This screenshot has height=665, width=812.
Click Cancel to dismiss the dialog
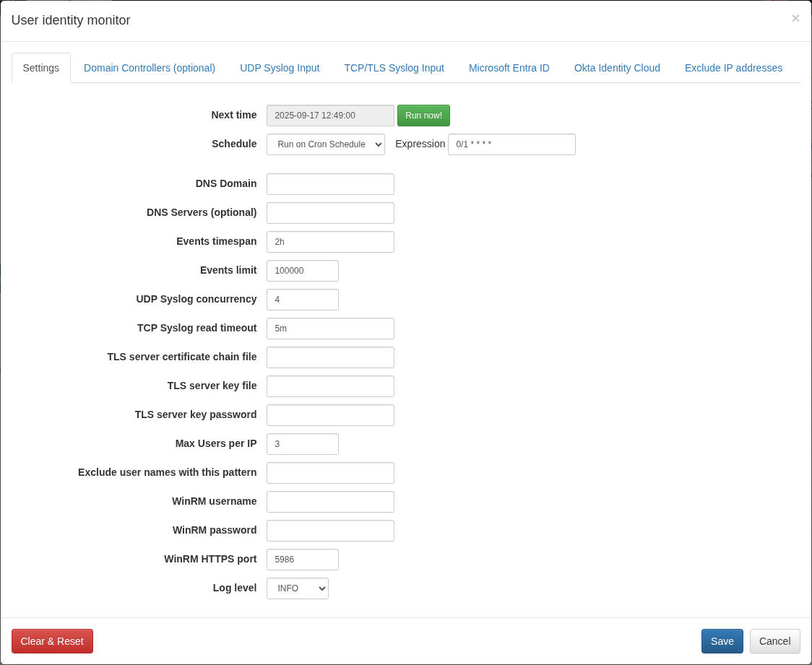click(774, 641)
